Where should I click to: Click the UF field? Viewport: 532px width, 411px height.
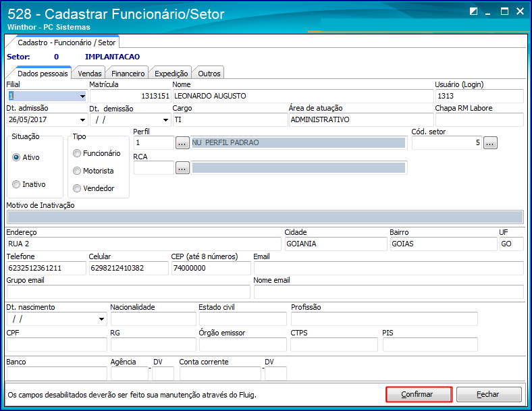[512, 244]
